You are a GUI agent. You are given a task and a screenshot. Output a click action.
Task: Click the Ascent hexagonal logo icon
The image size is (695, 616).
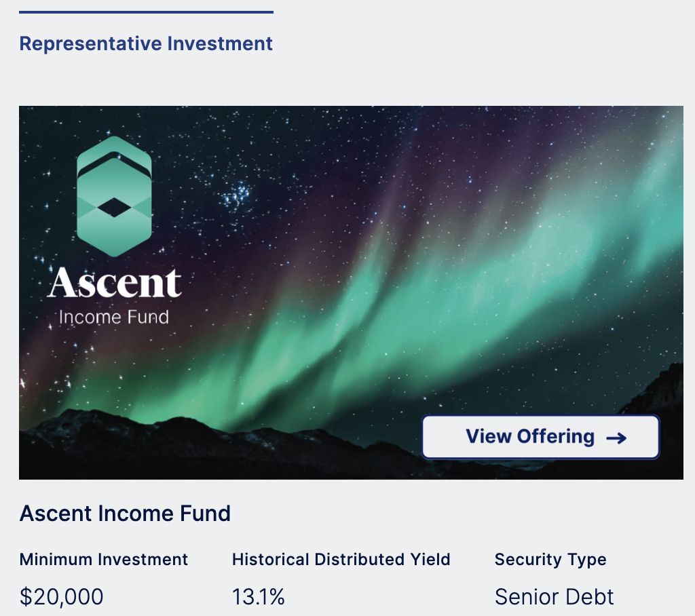tap(113, 197)
